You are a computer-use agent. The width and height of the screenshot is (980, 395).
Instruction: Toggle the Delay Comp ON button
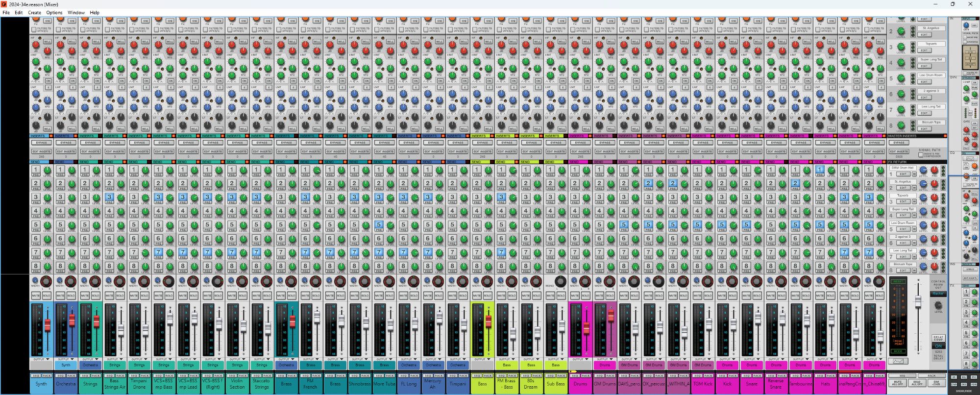[938, 346]
